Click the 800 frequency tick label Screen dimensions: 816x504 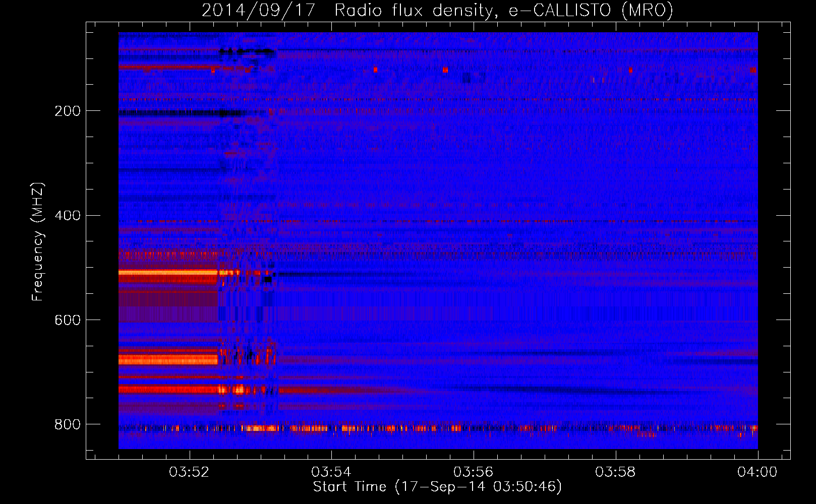click(68, 425)
